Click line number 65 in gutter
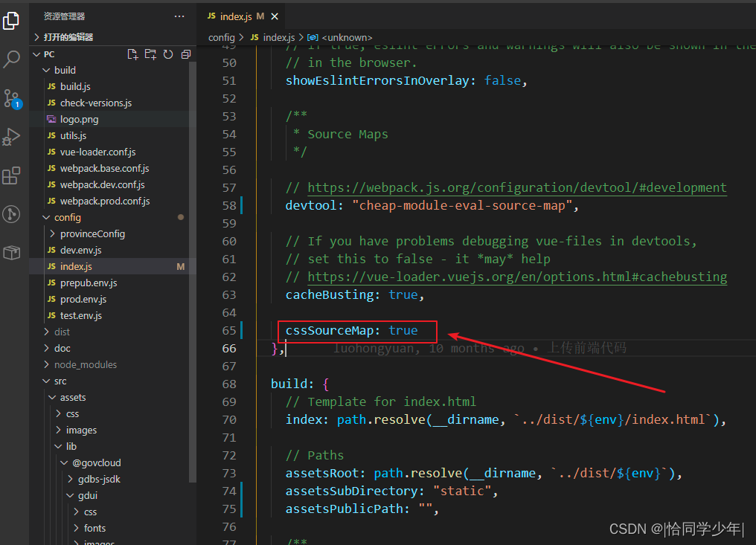The width and height of the screenshot is (756, 545). point(229,331)
